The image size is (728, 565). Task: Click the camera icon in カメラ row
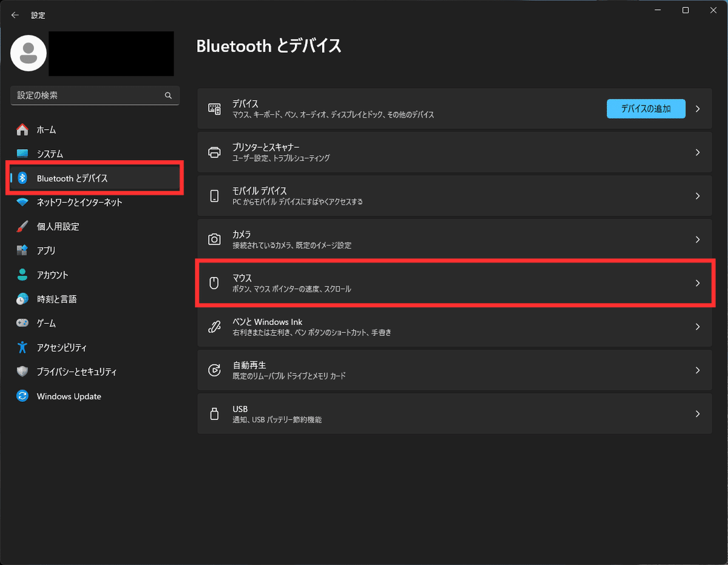tap(214, 239)
